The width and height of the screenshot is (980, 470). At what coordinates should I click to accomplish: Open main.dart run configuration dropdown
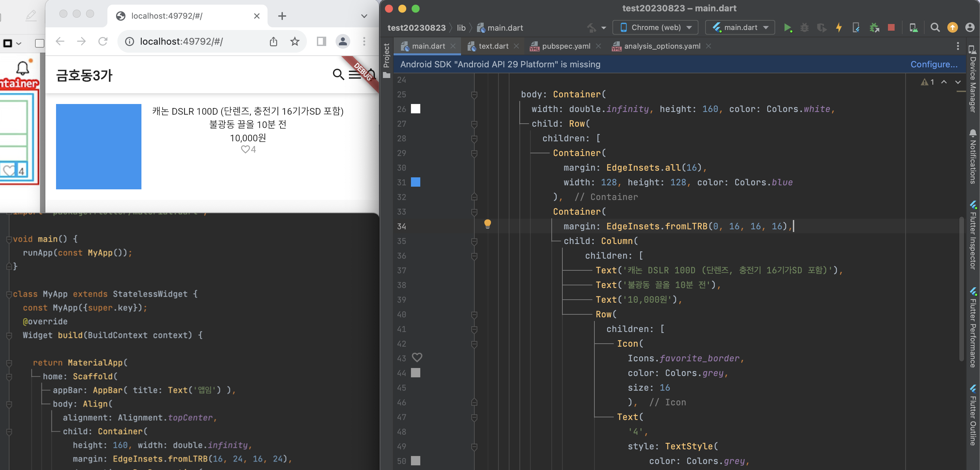pyautogui.click(x=740, y=28)
